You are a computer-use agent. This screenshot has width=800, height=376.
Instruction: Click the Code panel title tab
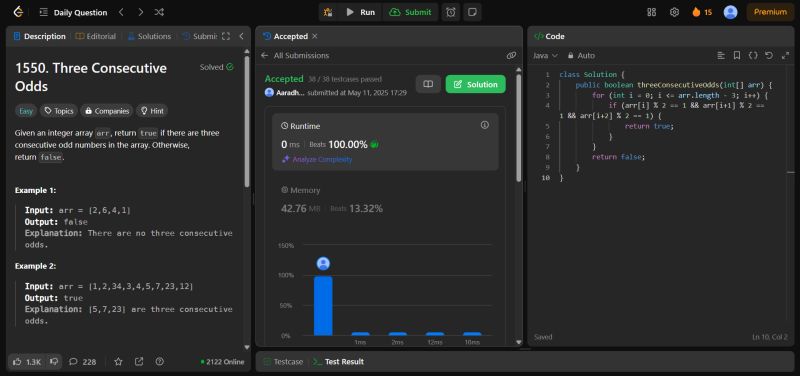pos(549,36)
